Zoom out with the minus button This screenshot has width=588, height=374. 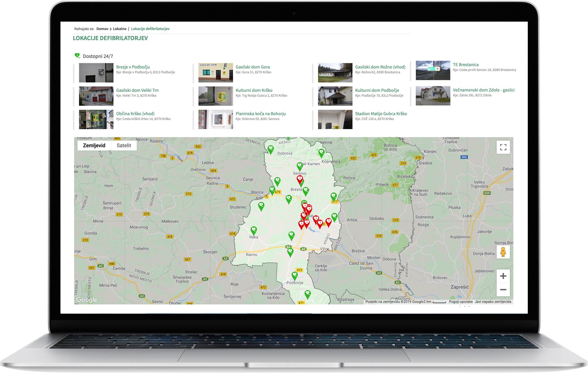[503, 290]
